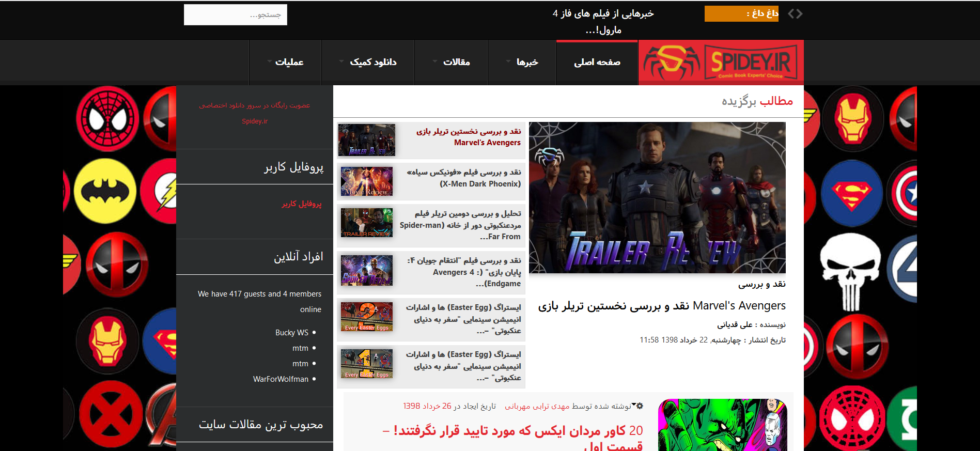Click the Endgame Spoiler Review thumbnail

pos(367,270)
